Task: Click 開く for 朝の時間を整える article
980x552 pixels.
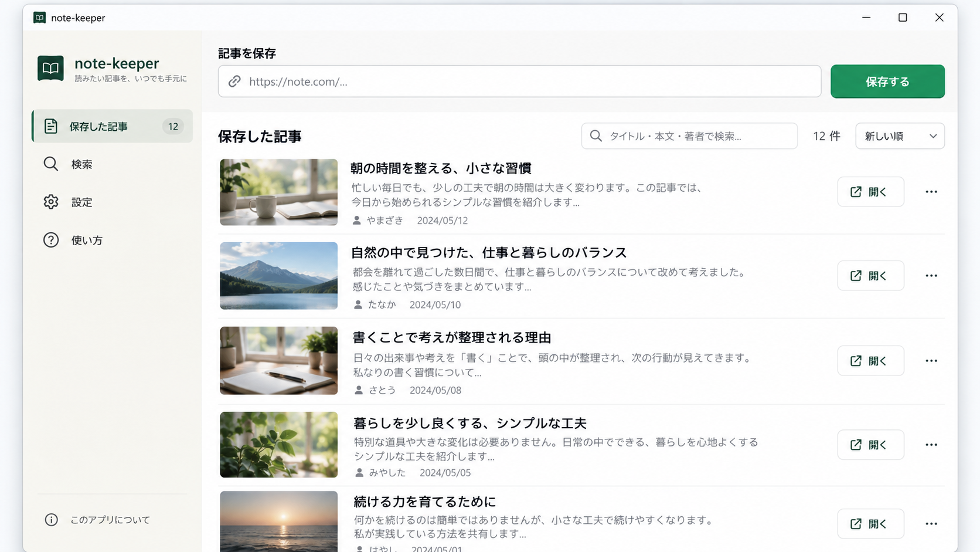Action: click(870, 192)
